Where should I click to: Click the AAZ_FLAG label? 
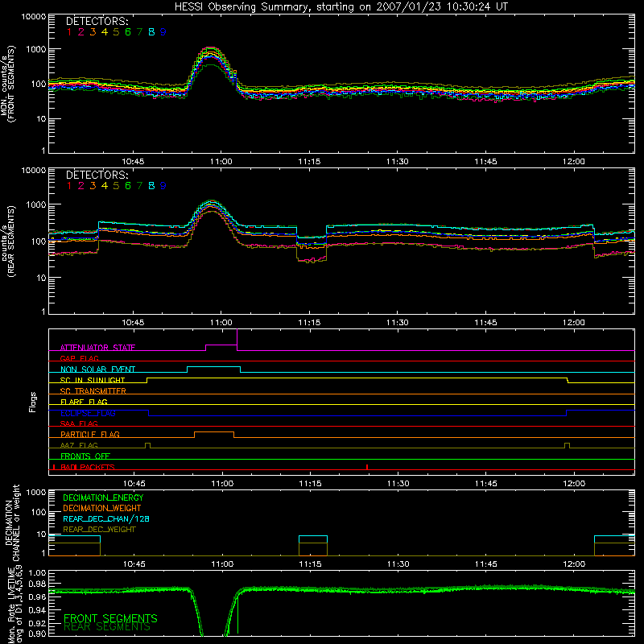[79, 445]
